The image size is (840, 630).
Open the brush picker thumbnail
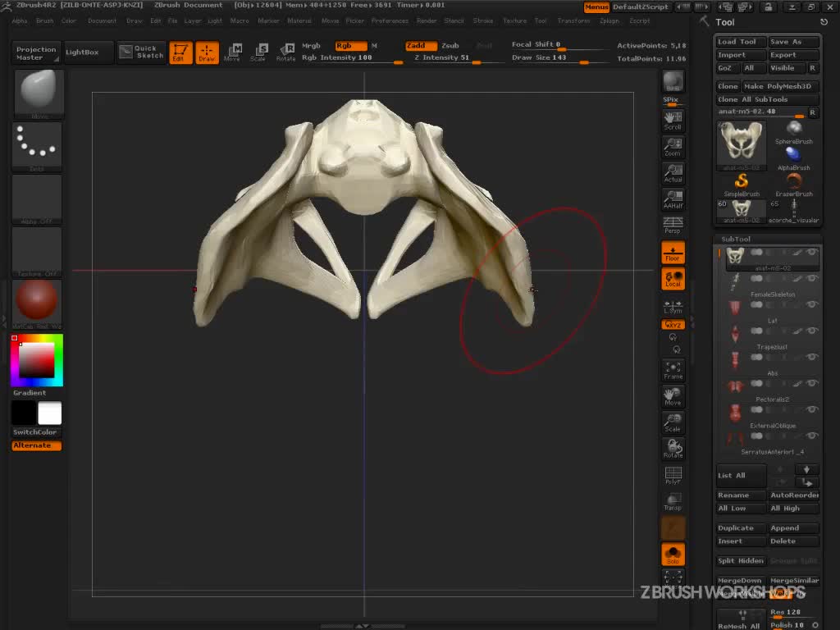39,94
